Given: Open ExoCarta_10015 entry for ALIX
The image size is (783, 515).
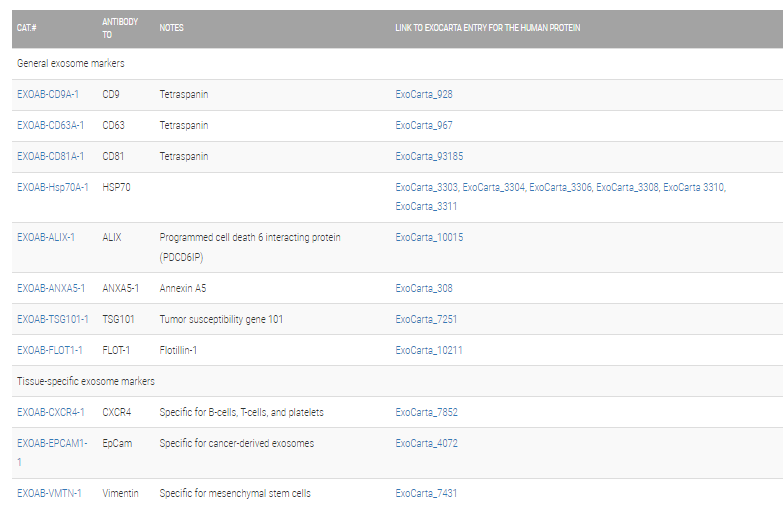Looking at the screenshot, I should [429, 238].
